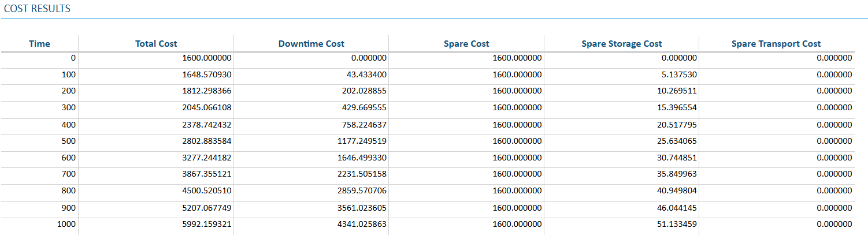Click Total Cost value 4500.520510
The image size is (868, 243).
coord(206,191)
